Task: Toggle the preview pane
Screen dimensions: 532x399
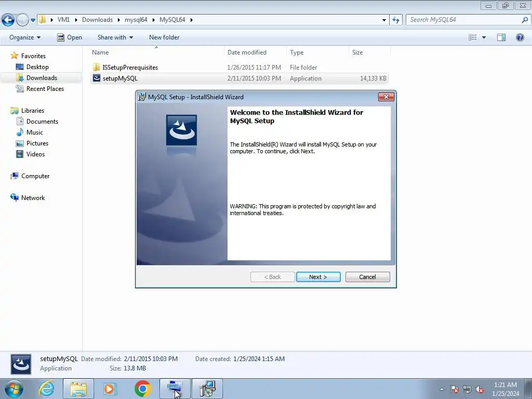Action: pos(501,37)
